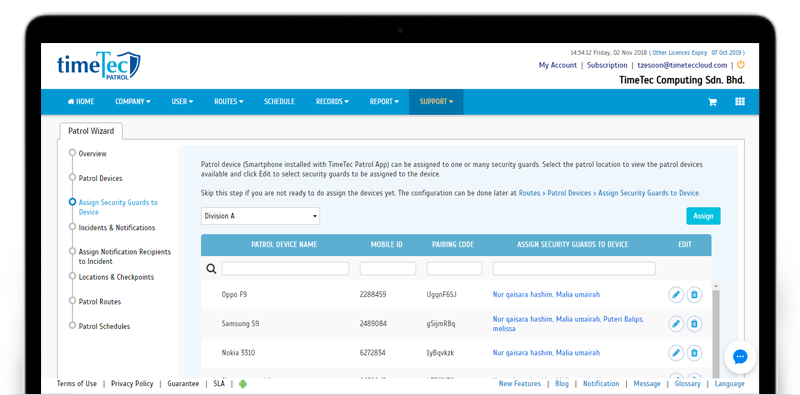The width and height of the screenshot is (800, 395).
Task: Focus the Mobile ID filter field
Action: tap(388, 268)
